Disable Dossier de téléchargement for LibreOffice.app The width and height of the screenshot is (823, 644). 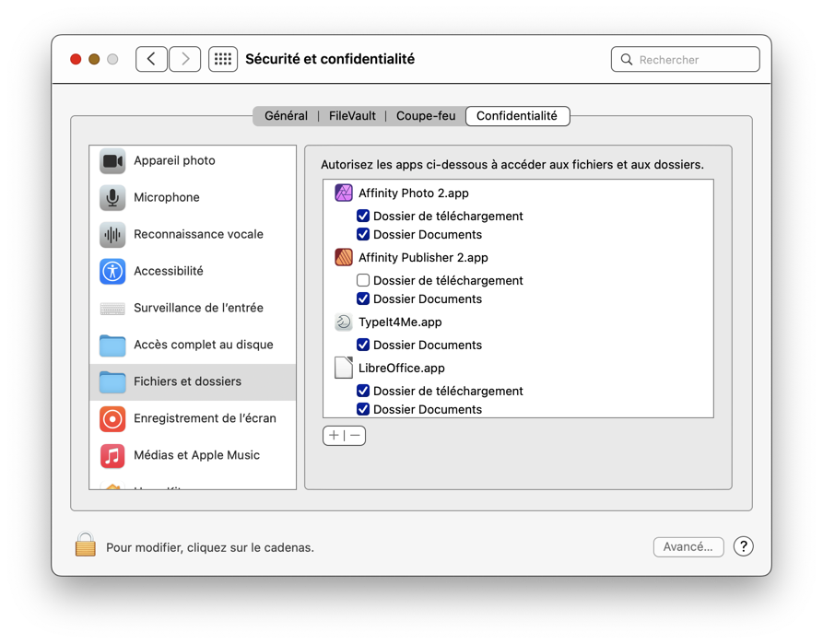tap(363, 392)
